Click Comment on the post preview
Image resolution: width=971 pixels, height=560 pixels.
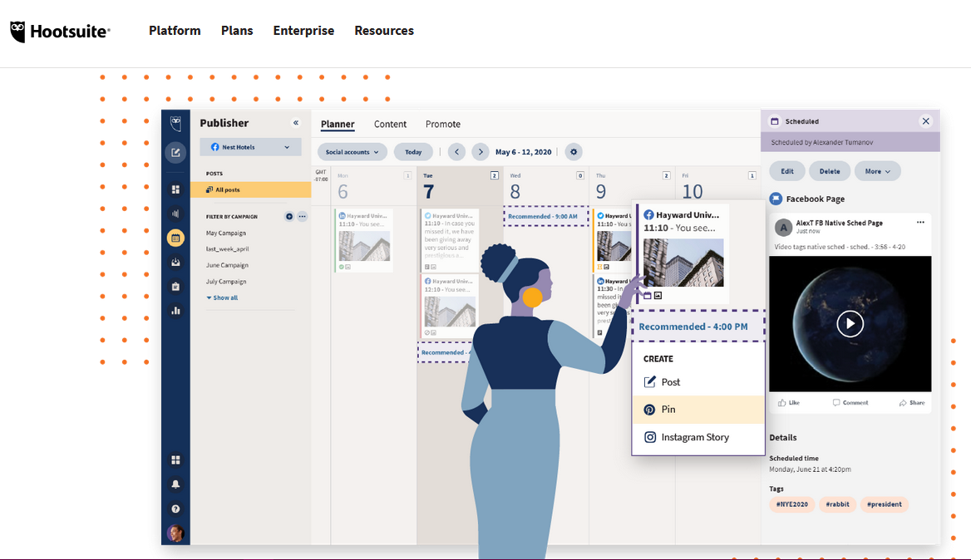coord(850,403)
